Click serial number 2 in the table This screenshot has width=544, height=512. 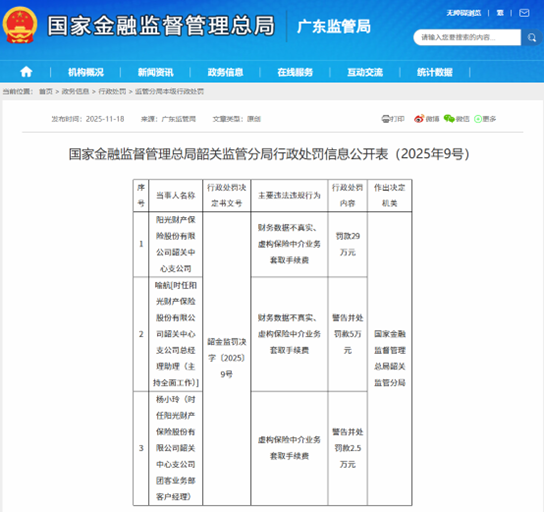coord(141,334)
